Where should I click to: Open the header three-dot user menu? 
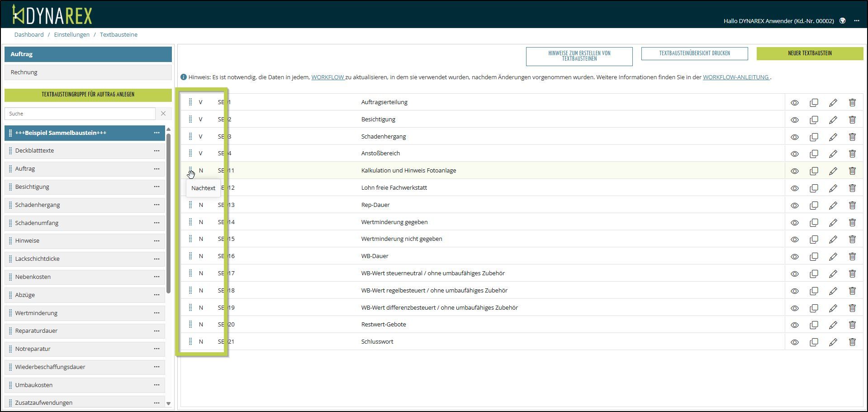(x=856, y=21)
